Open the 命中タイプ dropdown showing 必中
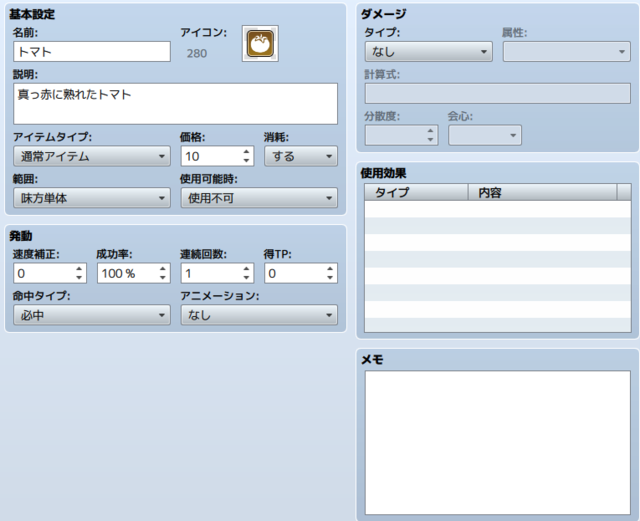The image size is (640, 521). [x=92, y=315]
